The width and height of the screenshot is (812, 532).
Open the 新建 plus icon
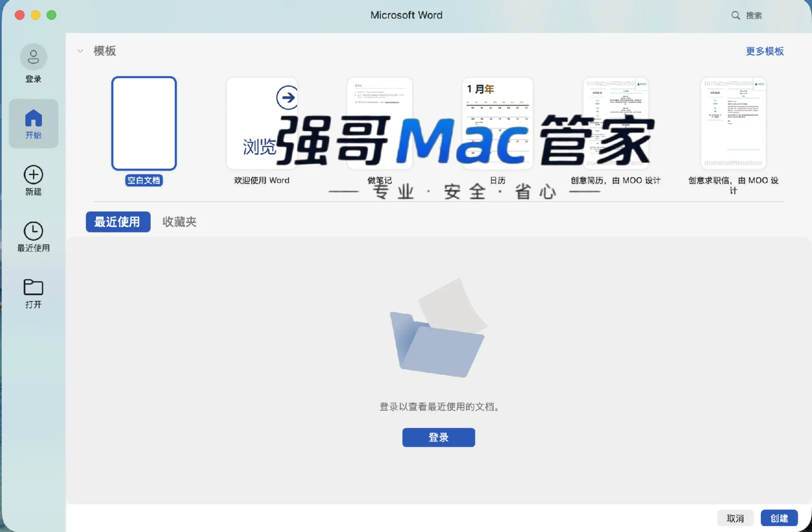point(33,175)
